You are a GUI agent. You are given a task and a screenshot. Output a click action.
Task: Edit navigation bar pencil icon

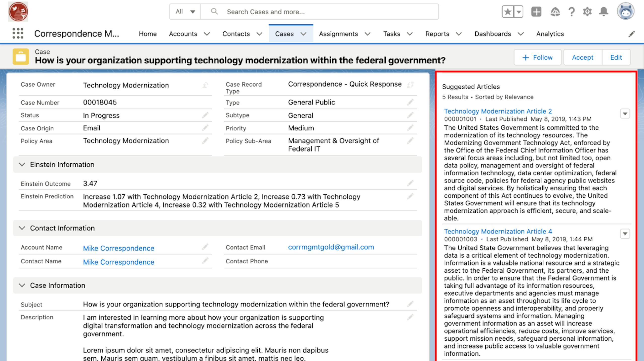pyautogui.click(x=631, y=34)
